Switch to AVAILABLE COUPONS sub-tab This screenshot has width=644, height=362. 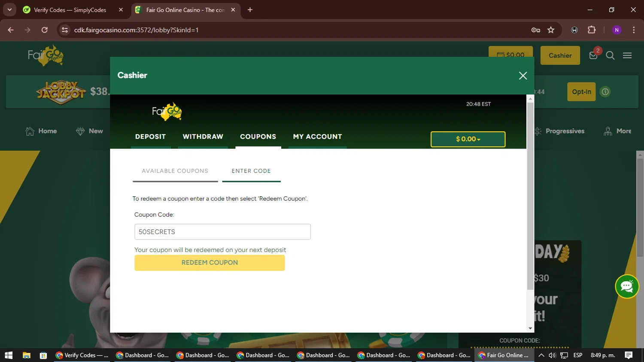tap(175, 171)
